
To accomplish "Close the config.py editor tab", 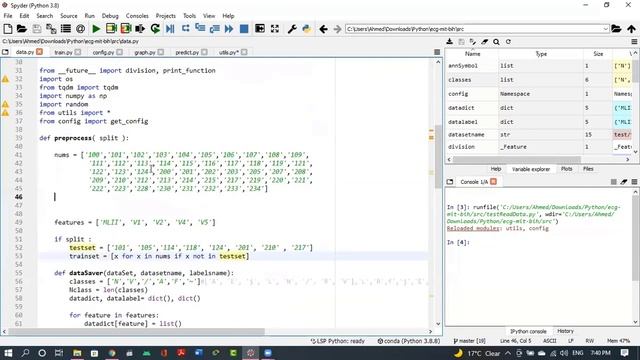I will [x=119, y=52].
